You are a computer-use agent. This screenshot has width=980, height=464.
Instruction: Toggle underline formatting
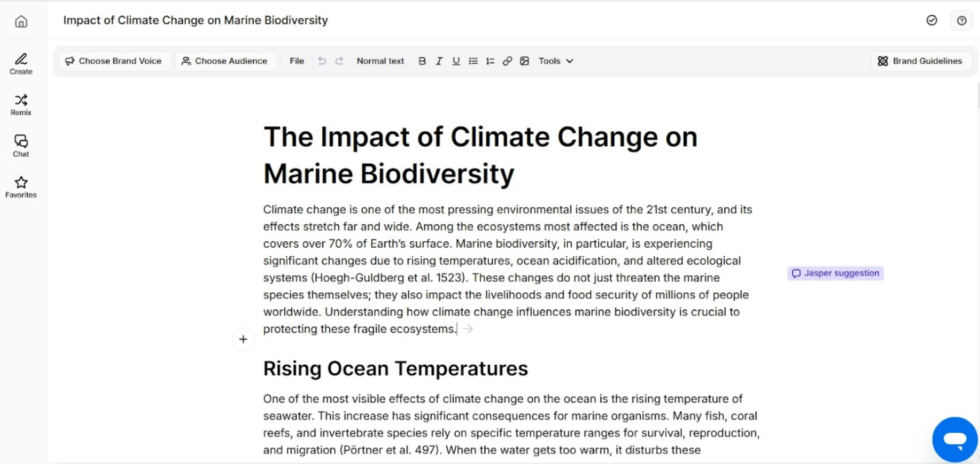(456, 61)
